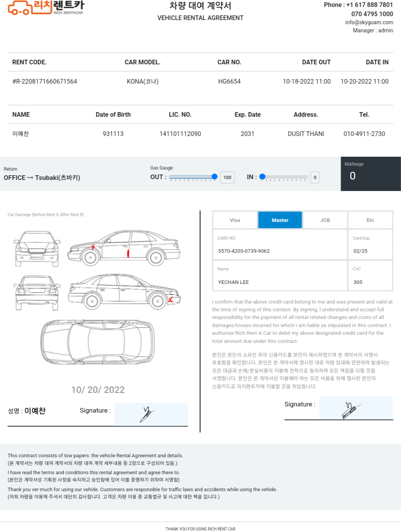Select the Master card tab

280,220
